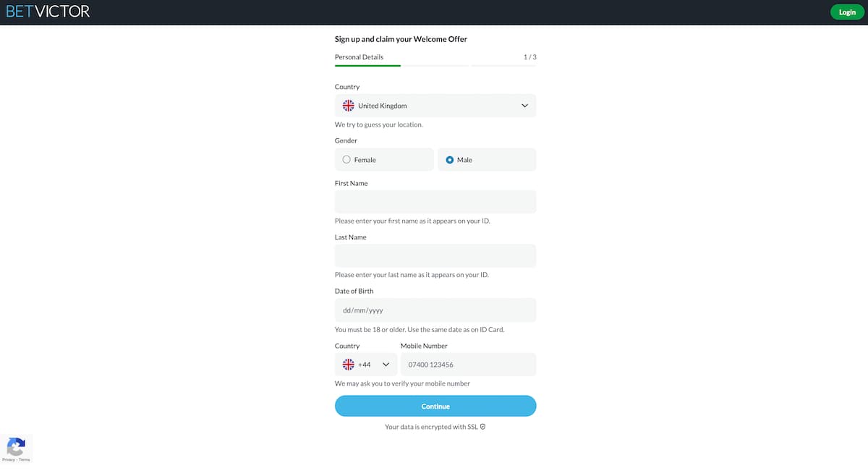Click the 'Gender' field label

(346, 141)
